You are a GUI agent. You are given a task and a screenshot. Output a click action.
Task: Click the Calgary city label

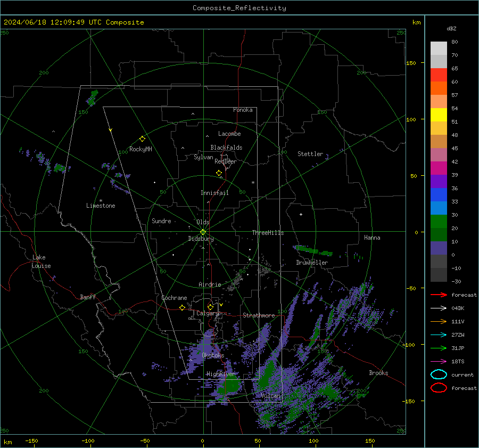(x=208, y=313)
